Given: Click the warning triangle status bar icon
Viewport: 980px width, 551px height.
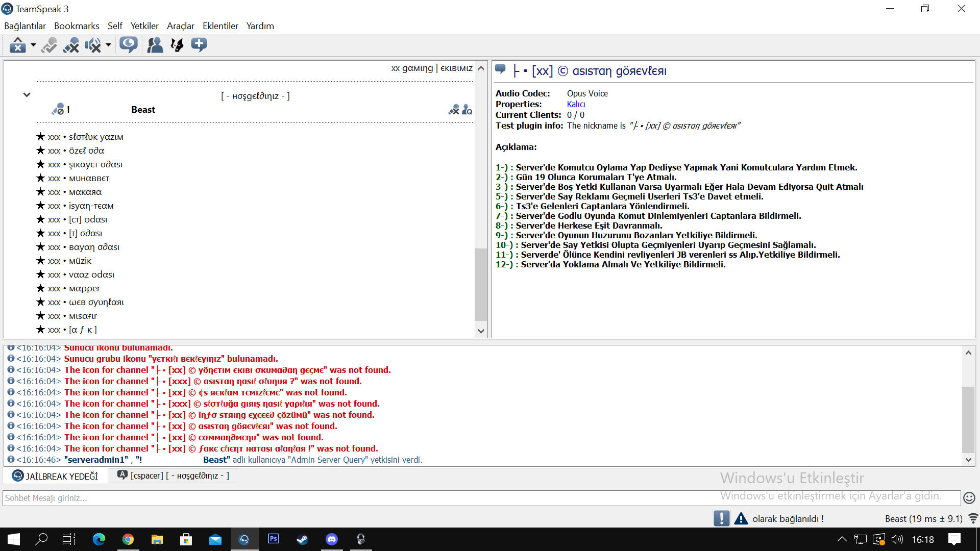Looking at the screenshot, I should point(741,519).
